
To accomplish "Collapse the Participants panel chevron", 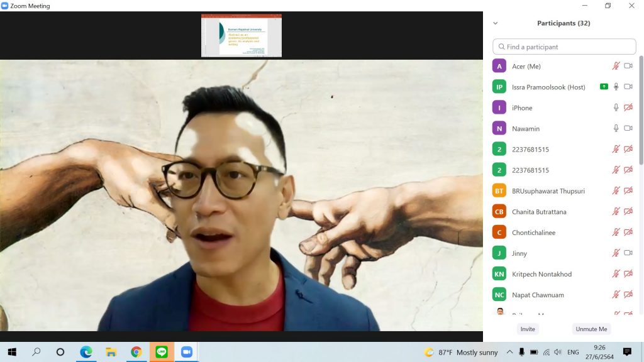I will click(496, 23).
